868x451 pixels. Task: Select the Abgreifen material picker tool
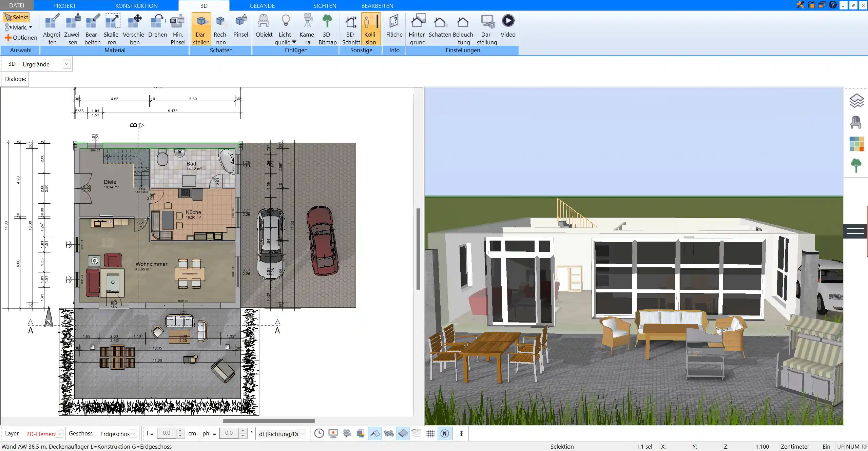coord(52,29)
